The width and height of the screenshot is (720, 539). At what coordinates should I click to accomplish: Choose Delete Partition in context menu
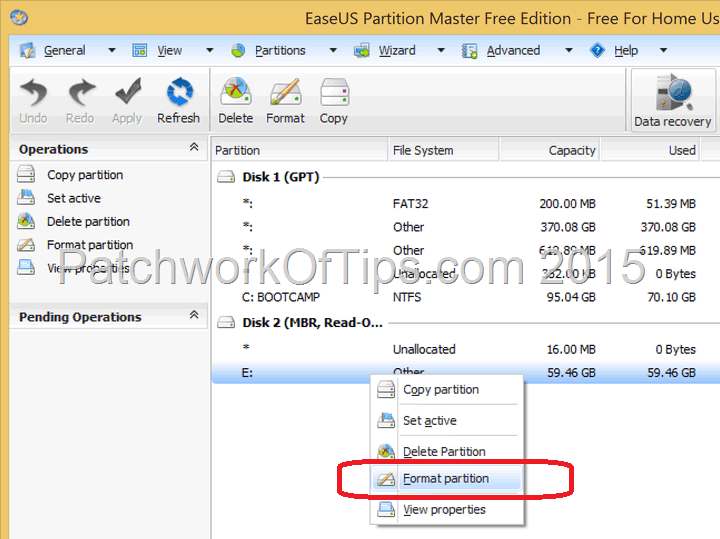pos(446,451)
